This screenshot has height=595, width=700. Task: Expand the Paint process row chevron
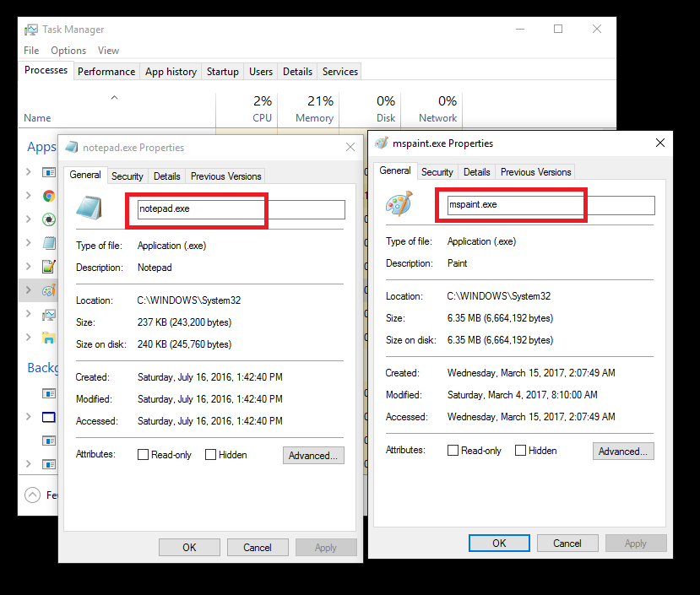[x=29, y=290]
